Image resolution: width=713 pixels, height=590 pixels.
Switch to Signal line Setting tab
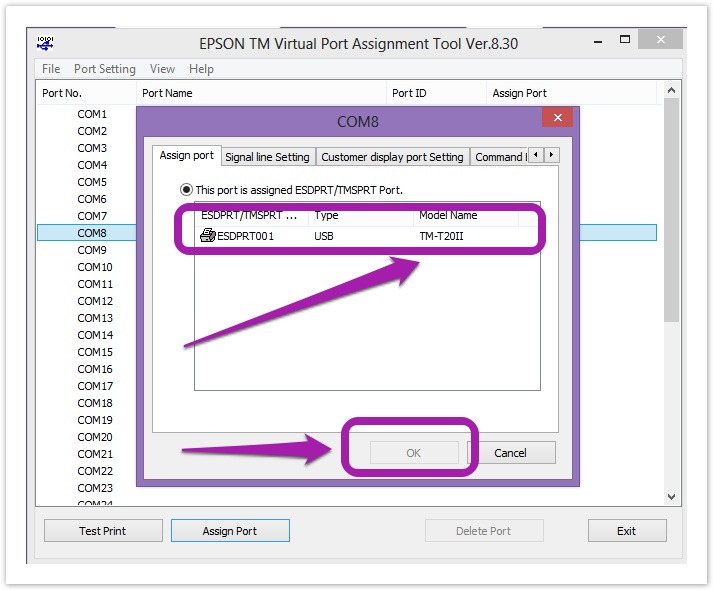point(267,157)
